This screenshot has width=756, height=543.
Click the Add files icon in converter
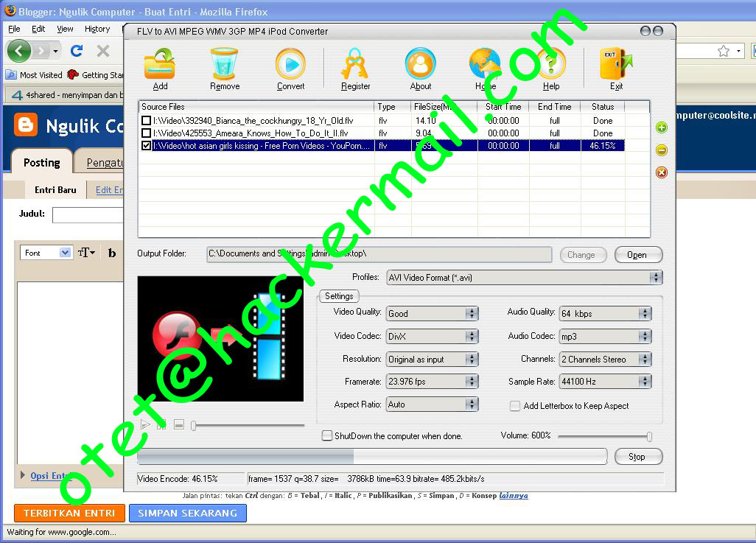(x=160, y=63)
